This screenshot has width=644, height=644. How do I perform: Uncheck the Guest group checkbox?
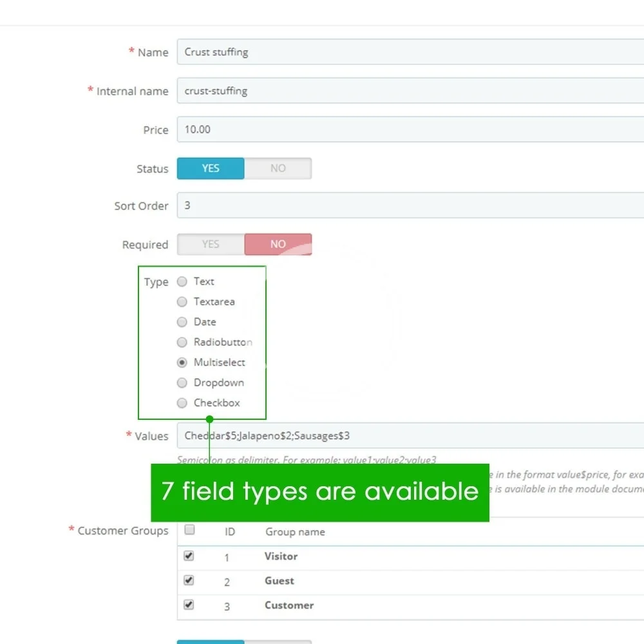(189, 580)
